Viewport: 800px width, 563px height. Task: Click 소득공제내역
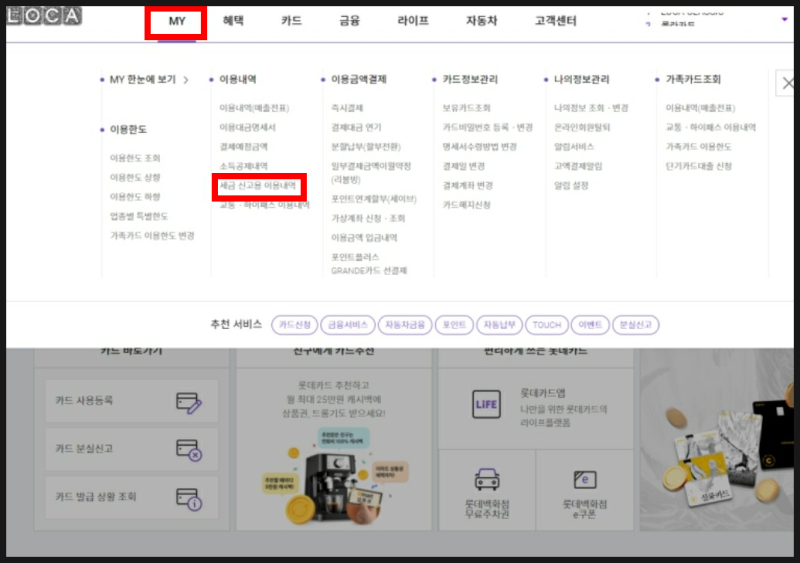(x=243, y=166)
